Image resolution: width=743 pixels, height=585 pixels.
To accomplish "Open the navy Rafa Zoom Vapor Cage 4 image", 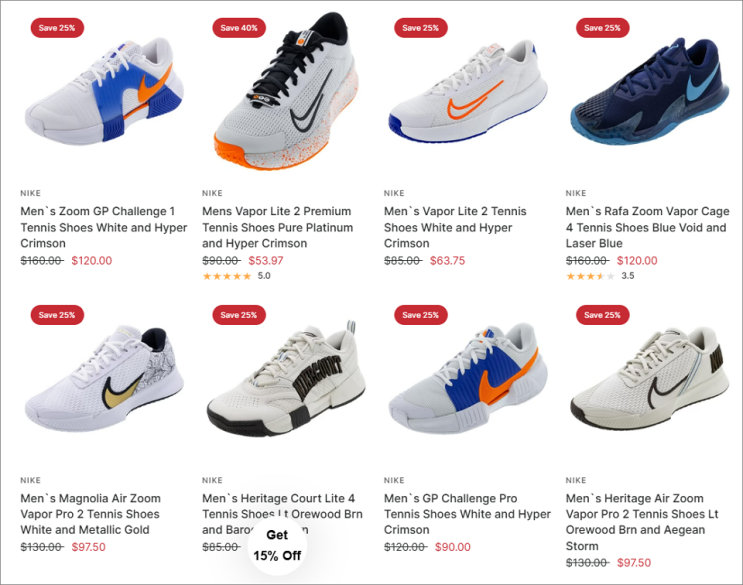I will coord(650,91).
